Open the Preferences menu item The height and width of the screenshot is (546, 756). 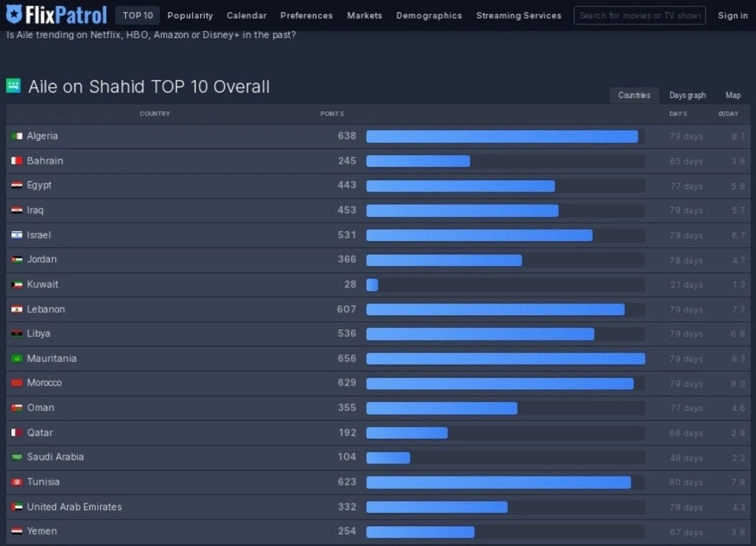306,15
